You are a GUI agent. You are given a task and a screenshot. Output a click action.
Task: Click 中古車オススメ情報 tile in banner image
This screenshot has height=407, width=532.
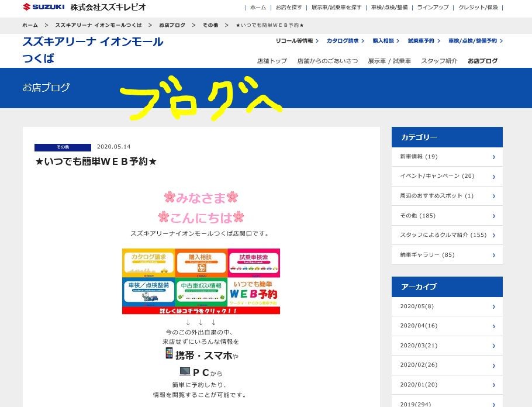coord(201,292)
